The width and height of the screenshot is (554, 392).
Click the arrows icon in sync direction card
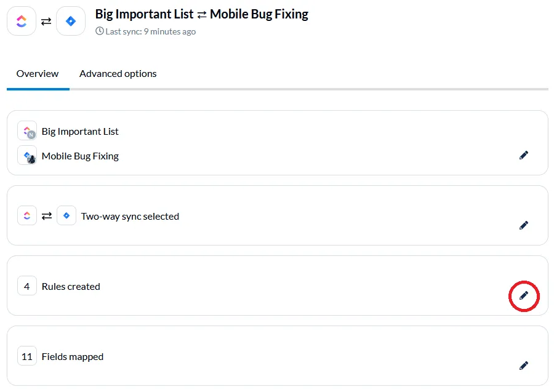point(47,216)
